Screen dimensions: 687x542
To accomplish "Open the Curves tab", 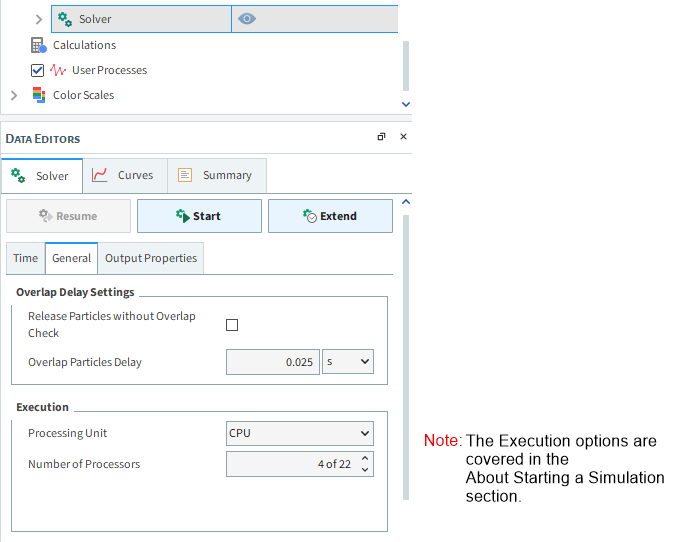I will point(125,175).
